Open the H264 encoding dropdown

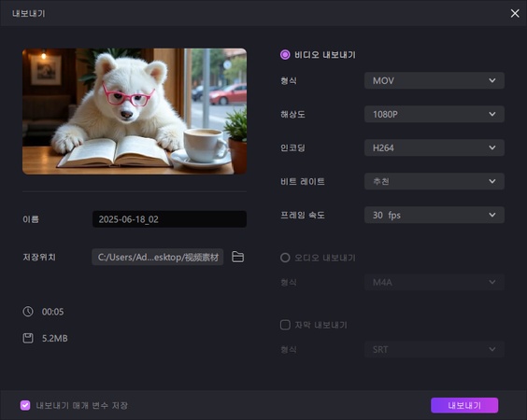point(434,147)
